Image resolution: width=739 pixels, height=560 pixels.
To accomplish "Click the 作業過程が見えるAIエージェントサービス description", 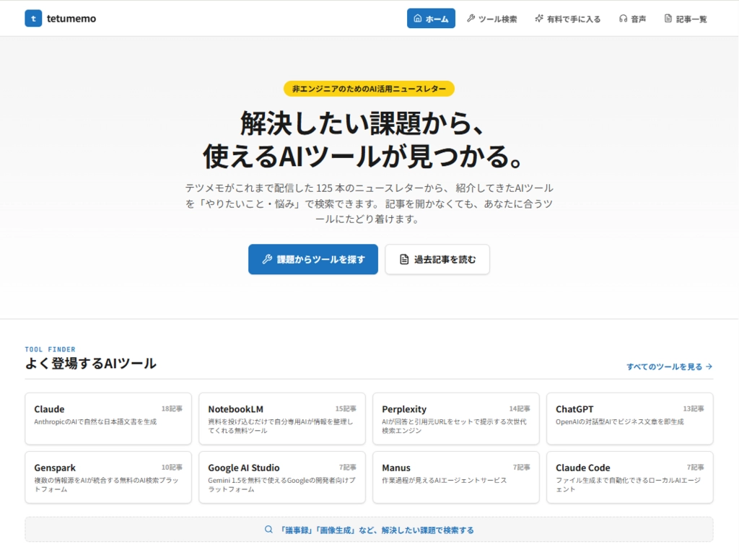I will pyautogui.click(x=444, y=480).
